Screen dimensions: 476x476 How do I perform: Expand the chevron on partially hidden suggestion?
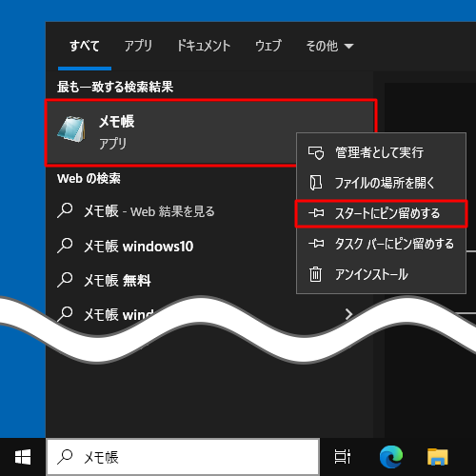pos(348,314)
